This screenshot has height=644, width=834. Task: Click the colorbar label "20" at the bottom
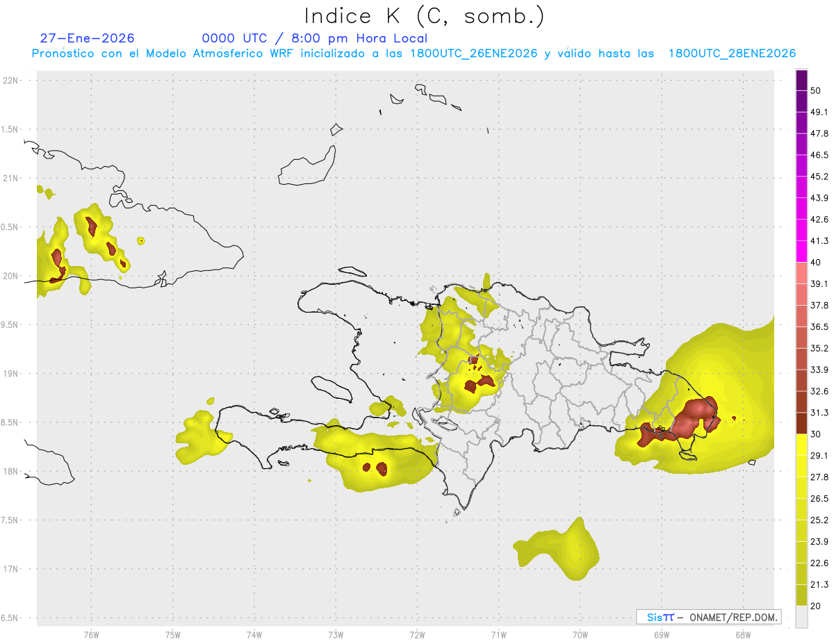click(816, 606)
